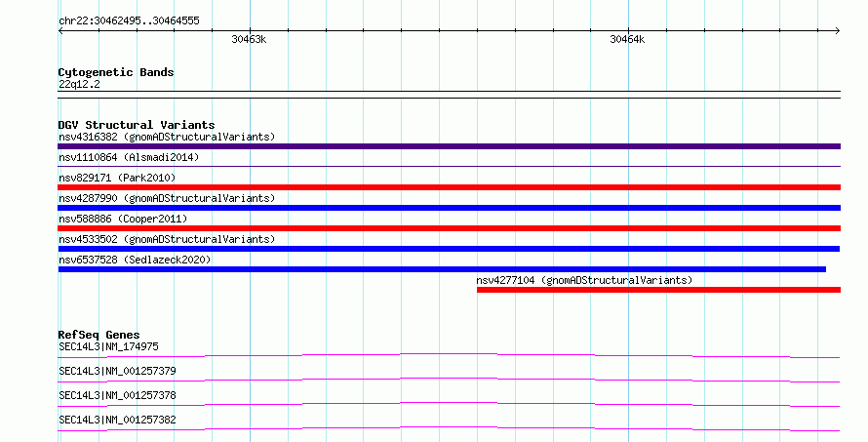Click the dark purple nsv4316382 variant bar
Image resolution: width=868 pixels, height=442 pixels.
[449, 146]
